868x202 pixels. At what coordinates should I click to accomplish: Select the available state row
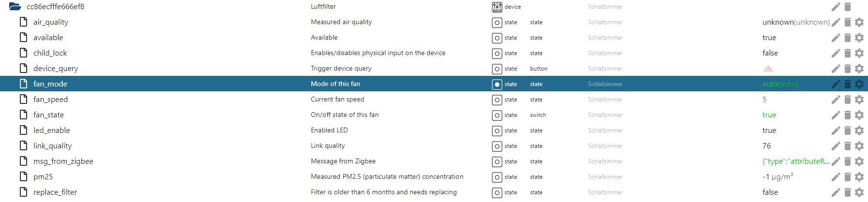pos(48,38)
